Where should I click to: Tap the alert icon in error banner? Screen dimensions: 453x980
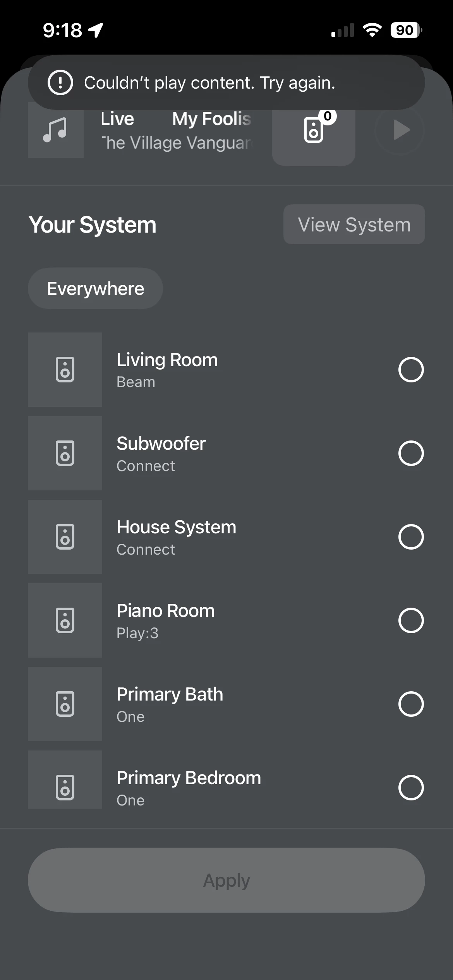(x=60, y=82)
